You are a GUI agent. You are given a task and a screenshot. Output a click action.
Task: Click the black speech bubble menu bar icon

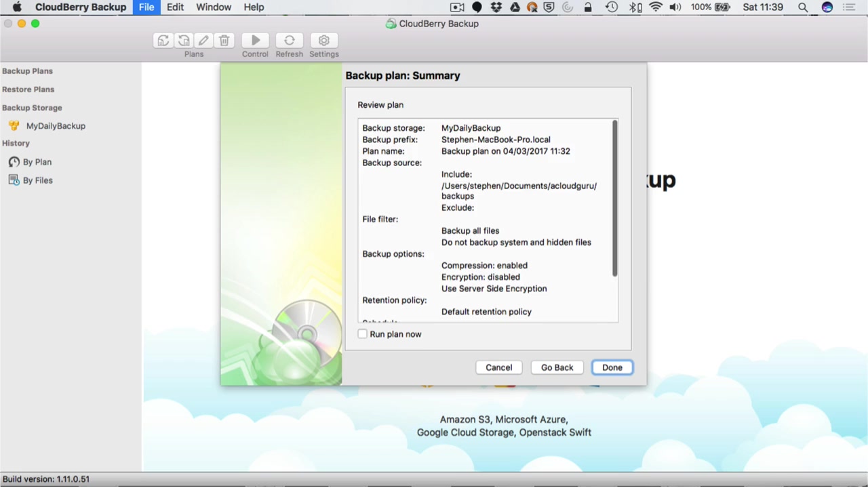pyautogui.click(x=477, y=7)
